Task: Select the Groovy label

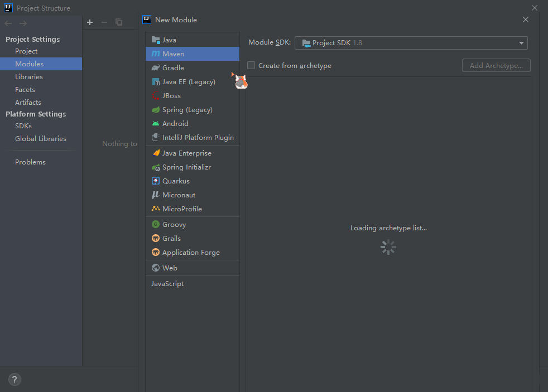Action: tap(174, 225)
